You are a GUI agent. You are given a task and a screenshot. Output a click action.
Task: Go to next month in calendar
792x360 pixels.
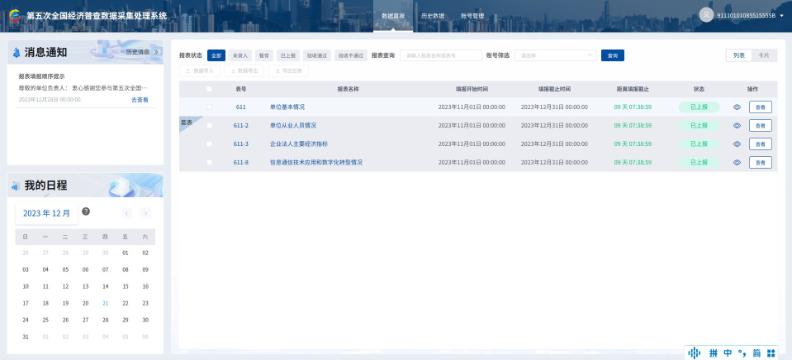tap(145, 213)
